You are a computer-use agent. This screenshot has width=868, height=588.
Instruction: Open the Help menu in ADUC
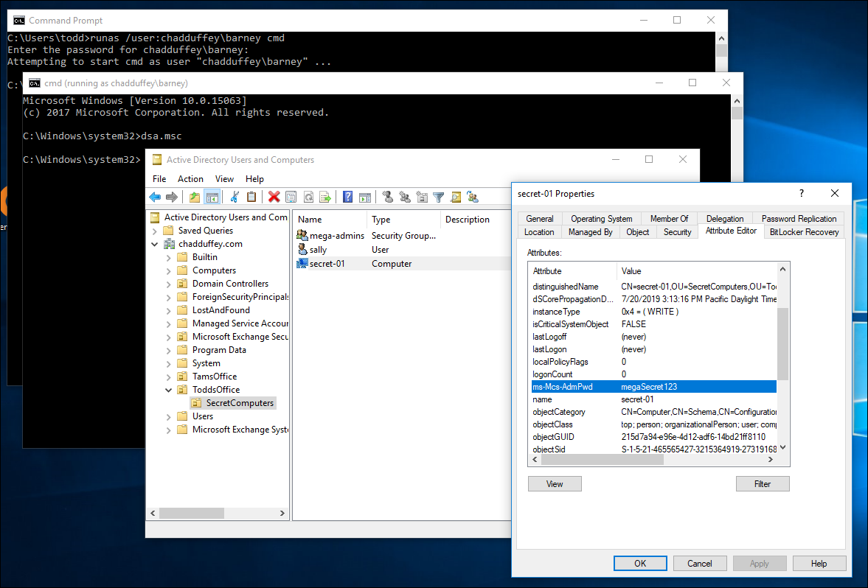point(254,178)
